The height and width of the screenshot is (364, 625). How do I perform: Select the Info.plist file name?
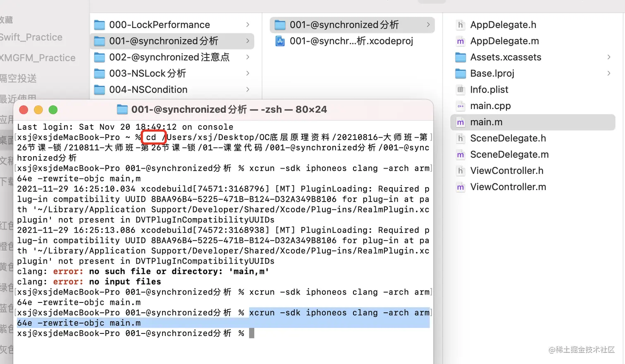[489, 90]
